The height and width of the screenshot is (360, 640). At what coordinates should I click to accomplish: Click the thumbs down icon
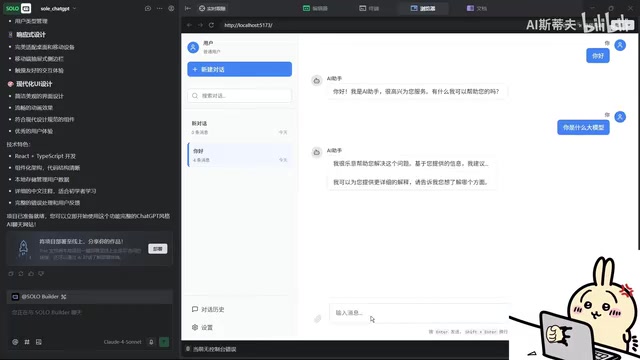(41, 273)
